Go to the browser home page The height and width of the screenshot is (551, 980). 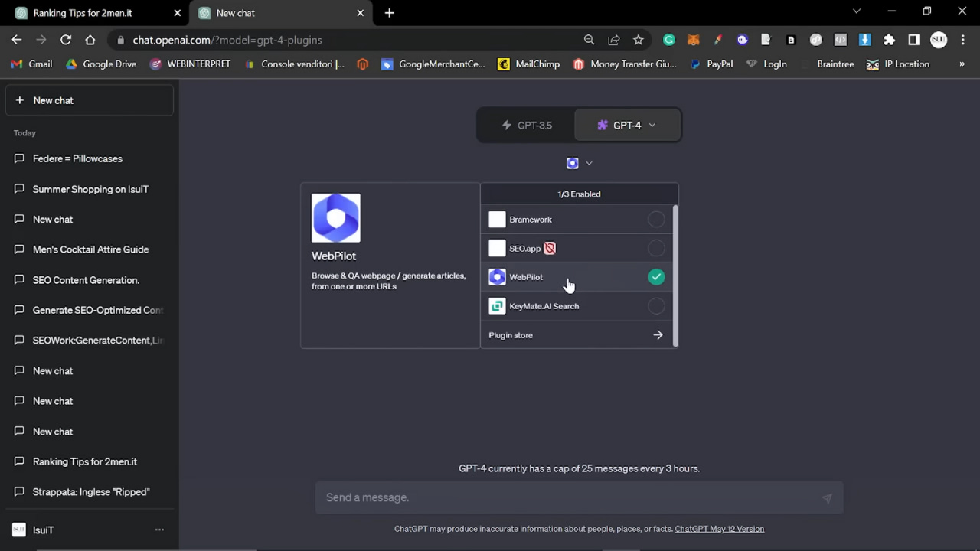click(x=90, y=40)
